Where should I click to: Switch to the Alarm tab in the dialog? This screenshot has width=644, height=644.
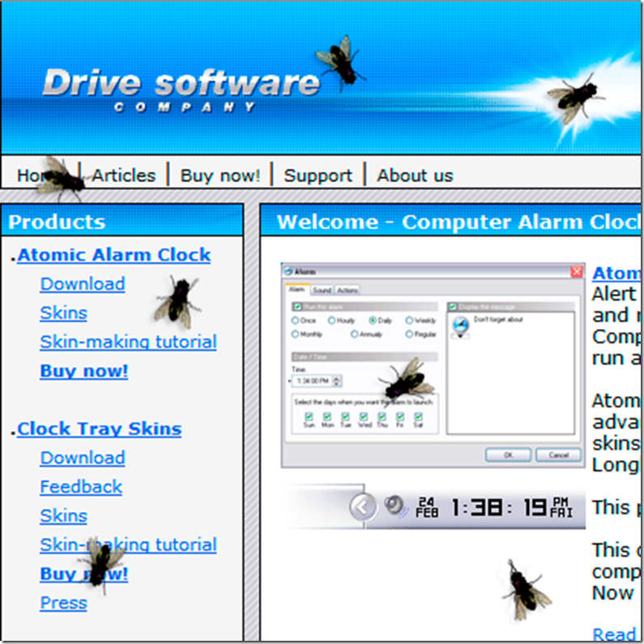[297, 289]
